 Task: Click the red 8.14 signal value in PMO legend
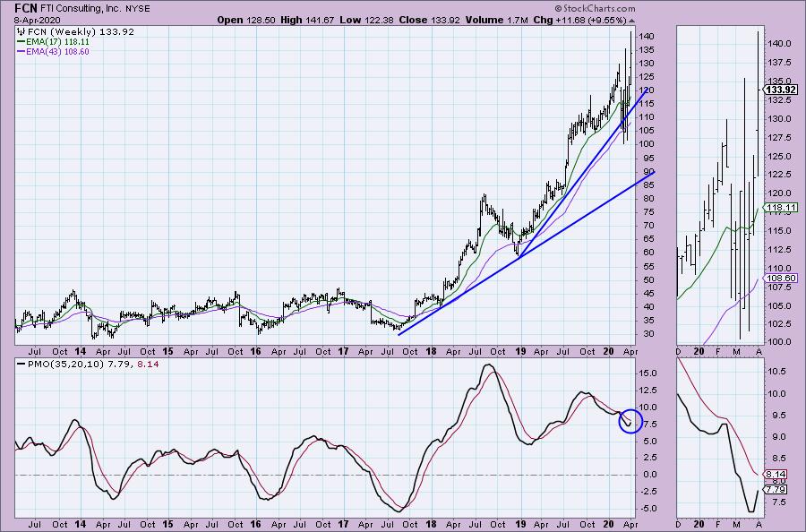pos(148,364)
